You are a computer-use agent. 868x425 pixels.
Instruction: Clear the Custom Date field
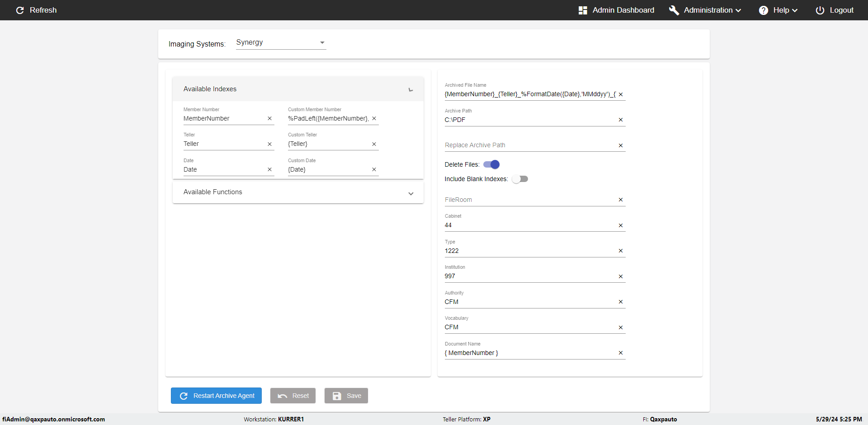pyautogui.click(x=374, y=169)
